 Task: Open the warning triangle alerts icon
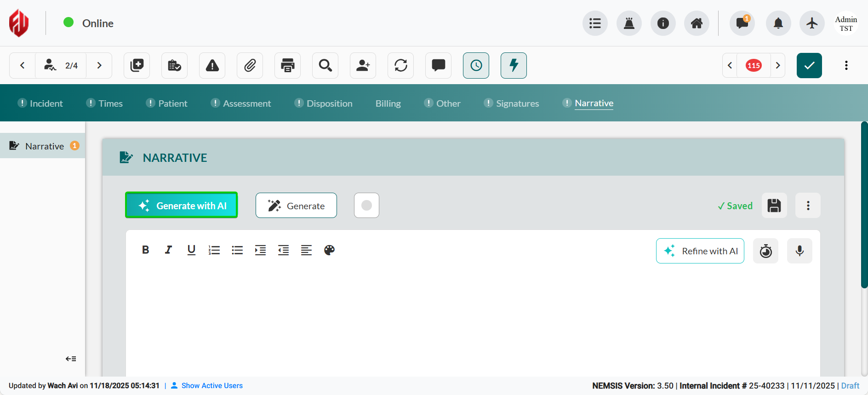pos(212,65)
